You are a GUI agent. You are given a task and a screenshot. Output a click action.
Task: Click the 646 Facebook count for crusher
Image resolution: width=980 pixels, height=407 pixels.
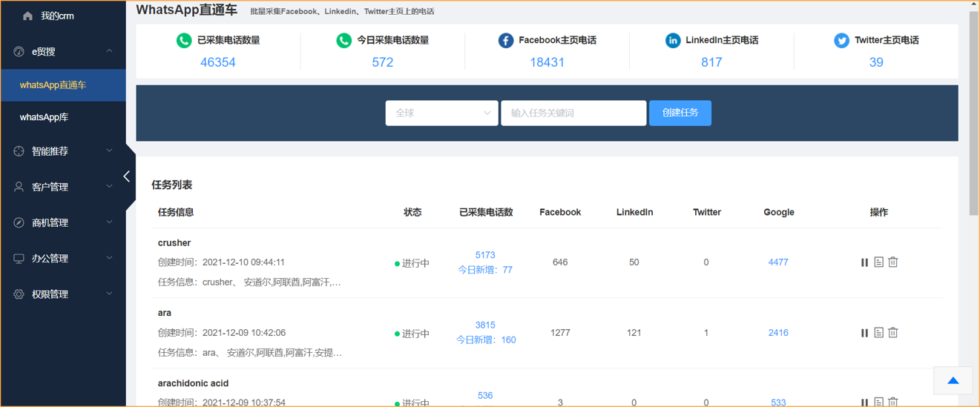pos(560,262)
